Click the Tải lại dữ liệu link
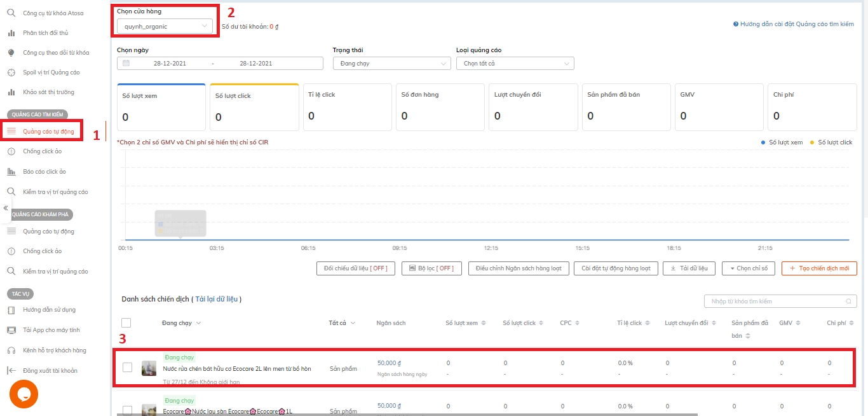Viewport: 868px width, 416px height. coord(217,299)
